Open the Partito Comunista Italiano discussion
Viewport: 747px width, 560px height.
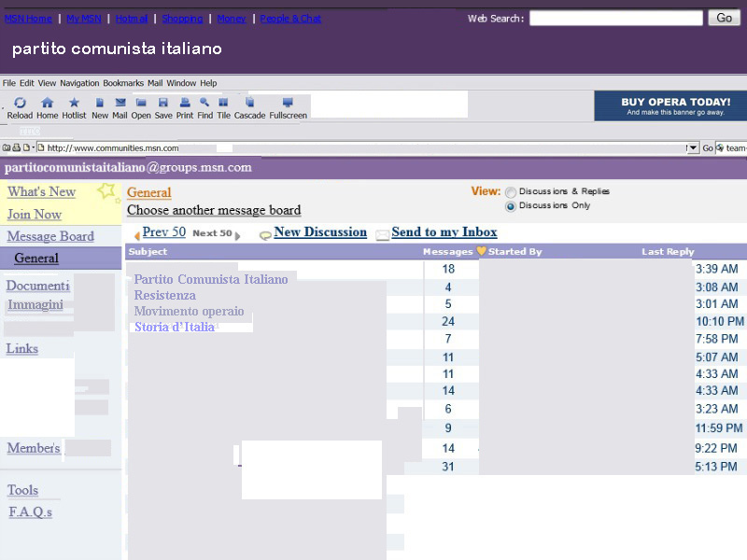211,279
